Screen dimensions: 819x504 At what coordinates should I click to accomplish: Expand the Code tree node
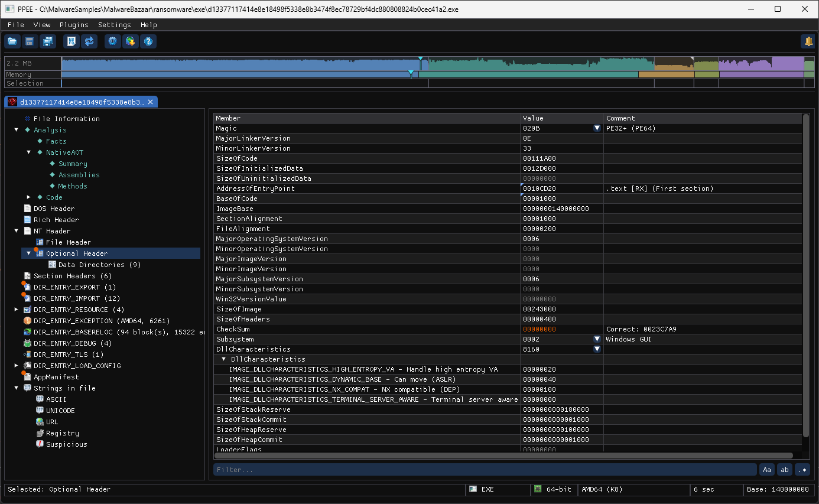(x=28, y=197)
